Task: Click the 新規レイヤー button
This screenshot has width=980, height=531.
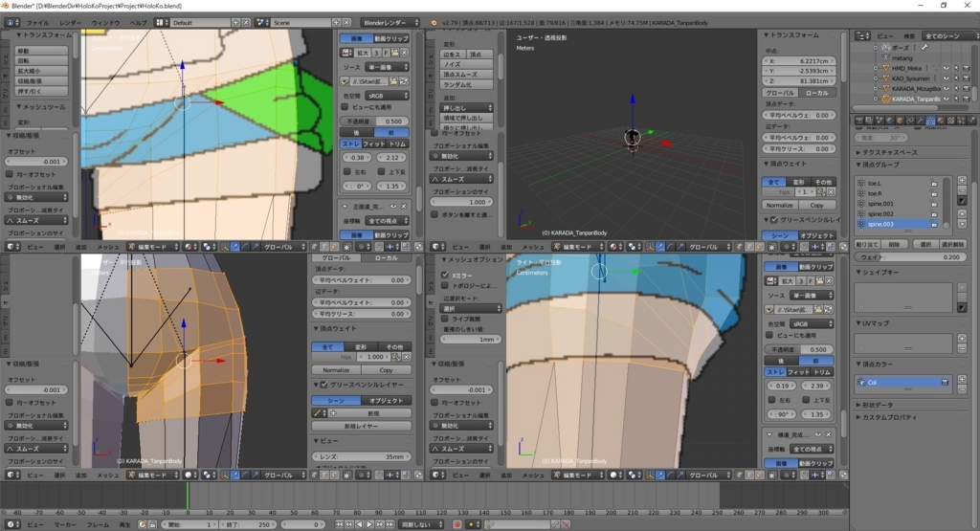Action: (361, 426)
